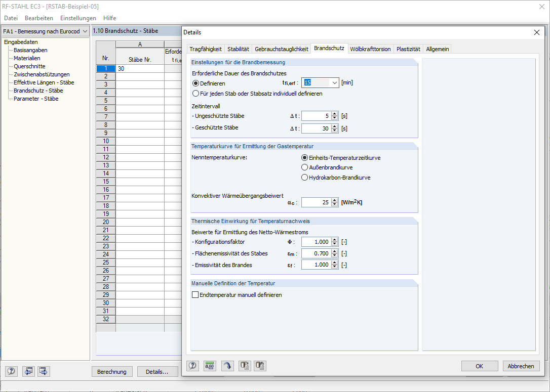Increase the Konfigurationsfaktor value
This screenshot has width=550, height=392.
(x=335, y=240)
